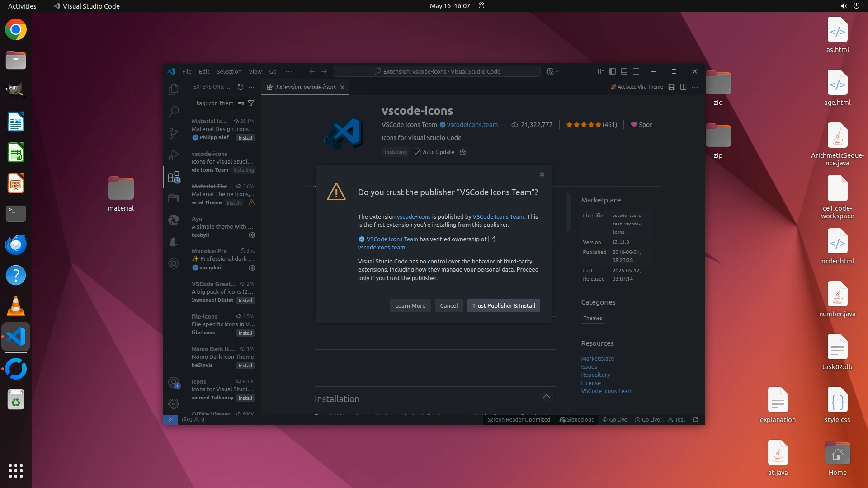This screenshot has width=868, height=488.
Task: Click the Split Editor Right icon
Action: 683,87
